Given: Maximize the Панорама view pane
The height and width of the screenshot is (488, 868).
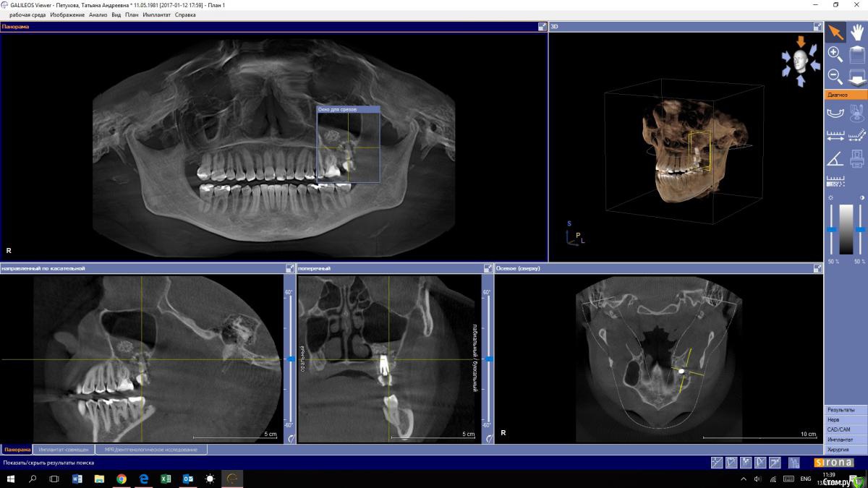Looking at the screenshot, I should coord(542,27).
